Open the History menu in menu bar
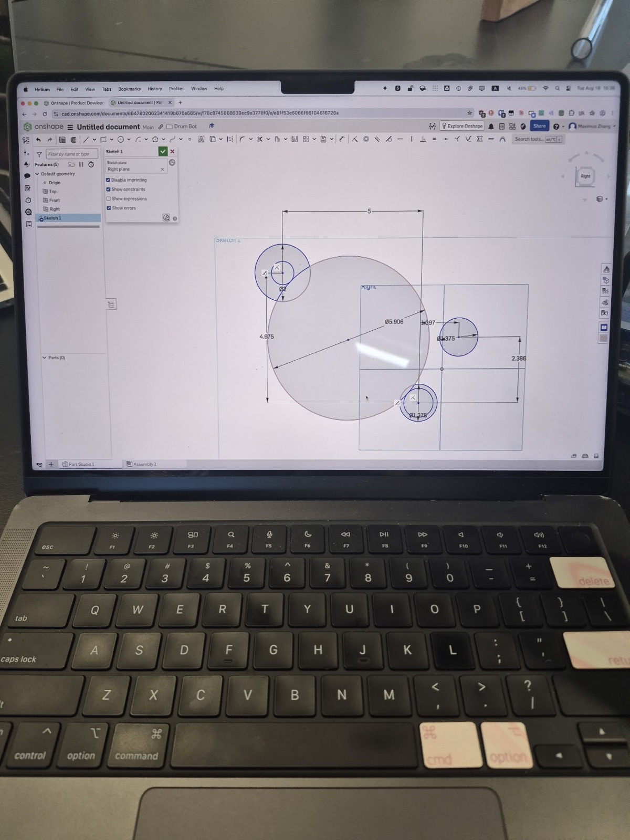 (x=155, y=89)
